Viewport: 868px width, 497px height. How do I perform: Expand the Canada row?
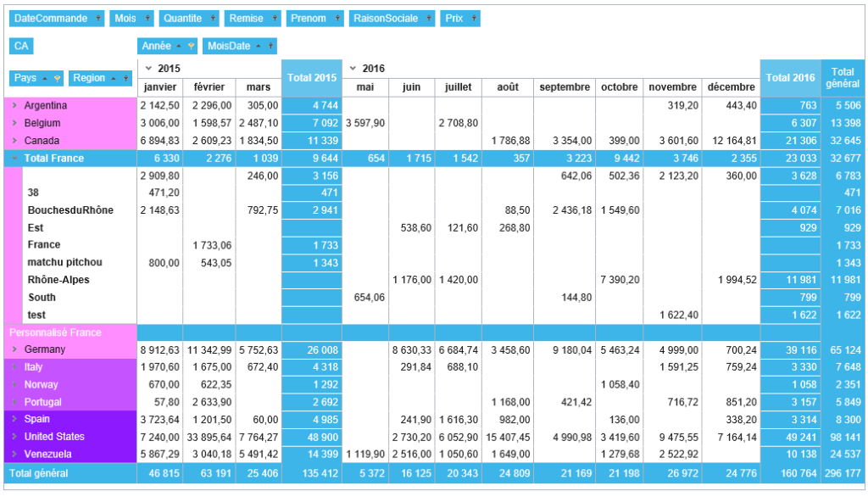[14, 141]
